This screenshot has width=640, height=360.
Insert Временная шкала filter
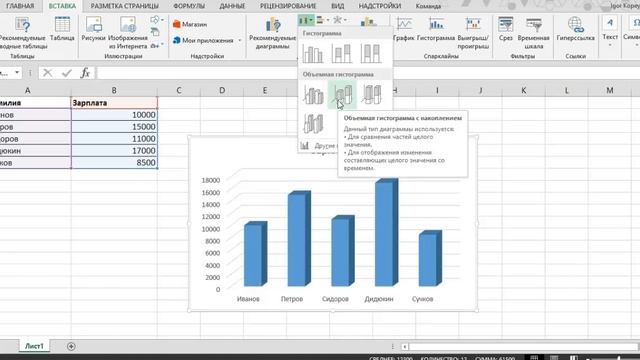[x=533, y=33]
